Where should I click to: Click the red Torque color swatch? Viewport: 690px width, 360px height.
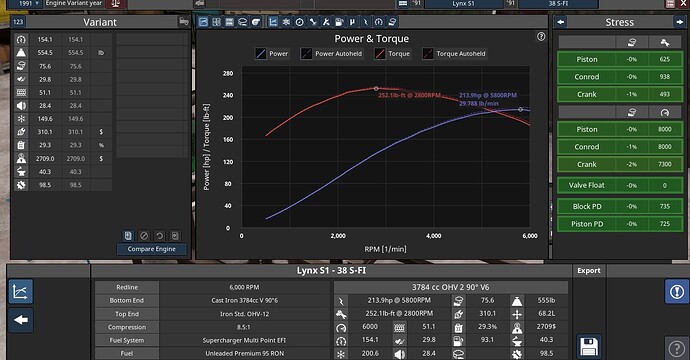click(x=380, y=54)
